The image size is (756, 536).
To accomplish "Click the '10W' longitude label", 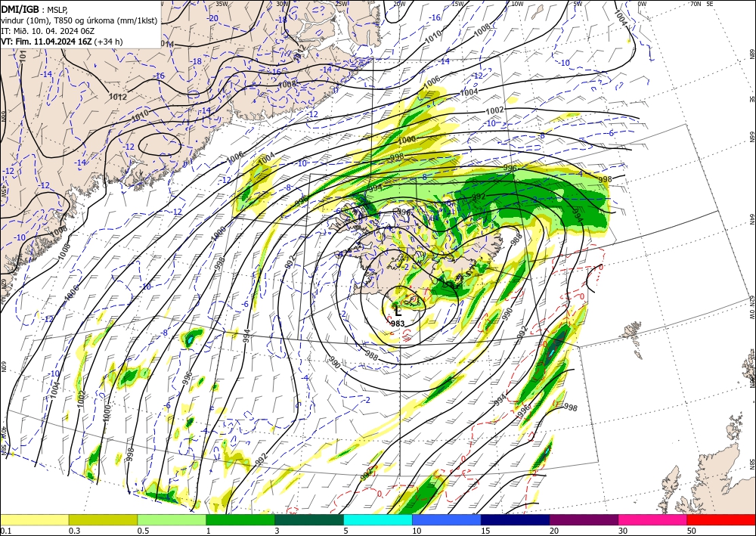I will 517,4.
